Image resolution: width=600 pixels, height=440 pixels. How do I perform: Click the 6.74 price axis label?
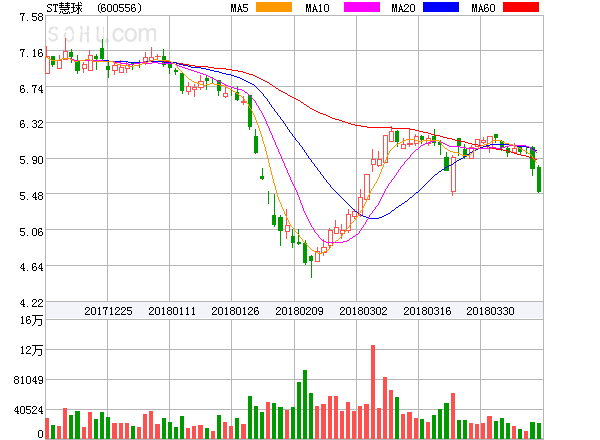tap(31, 89)
